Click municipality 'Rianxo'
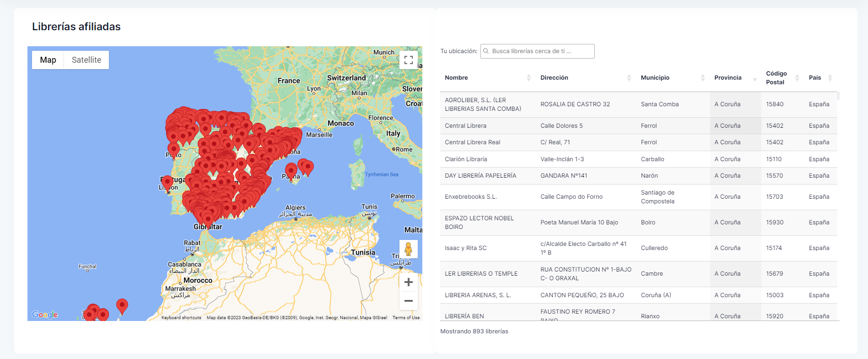 pos(650,316)
